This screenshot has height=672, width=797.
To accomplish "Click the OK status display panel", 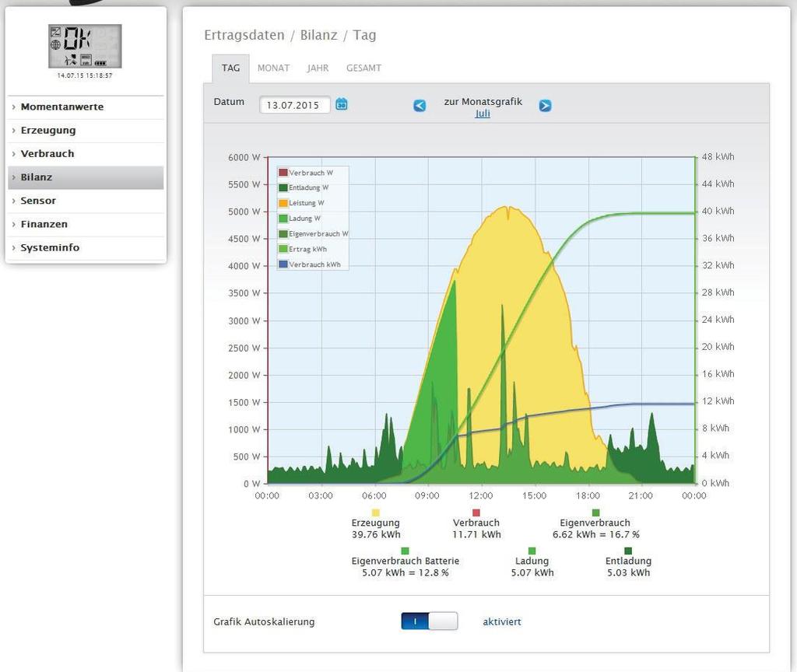I will [x=85, y=46].
